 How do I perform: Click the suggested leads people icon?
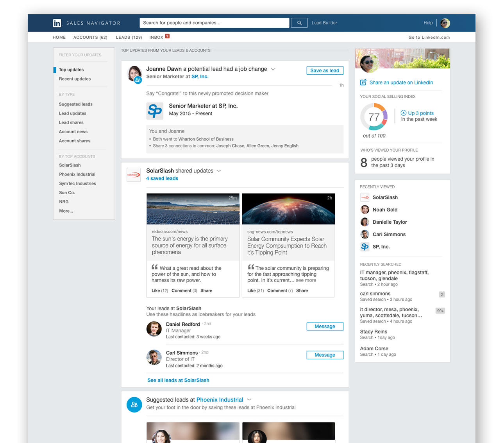coord(134,404)
